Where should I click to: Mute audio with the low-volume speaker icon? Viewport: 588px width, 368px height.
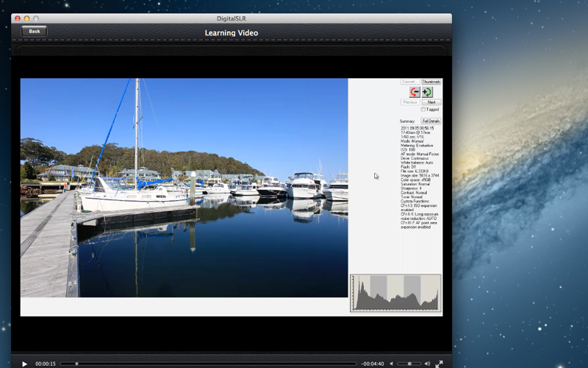click(391, 364)
